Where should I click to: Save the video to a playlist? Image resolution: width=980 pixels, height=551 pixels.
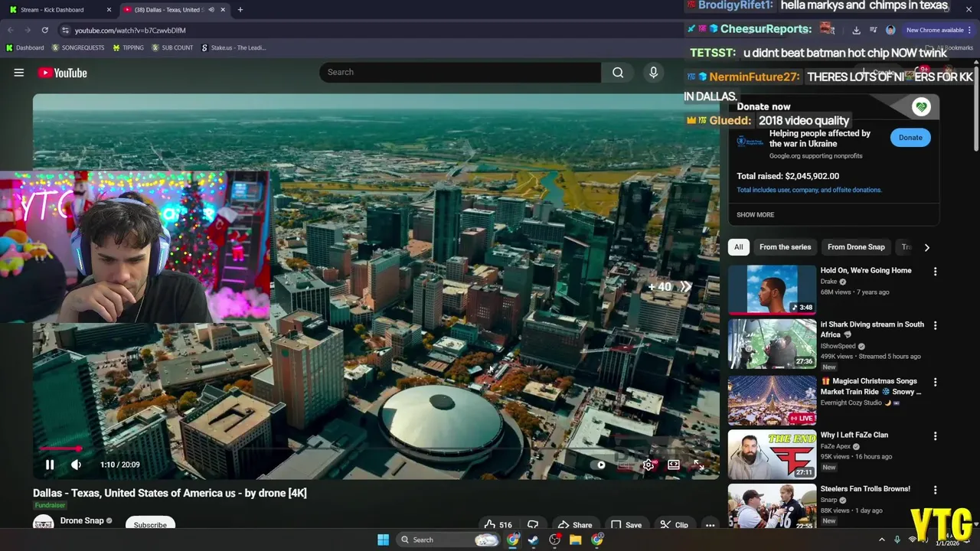(x=626, y=525)
